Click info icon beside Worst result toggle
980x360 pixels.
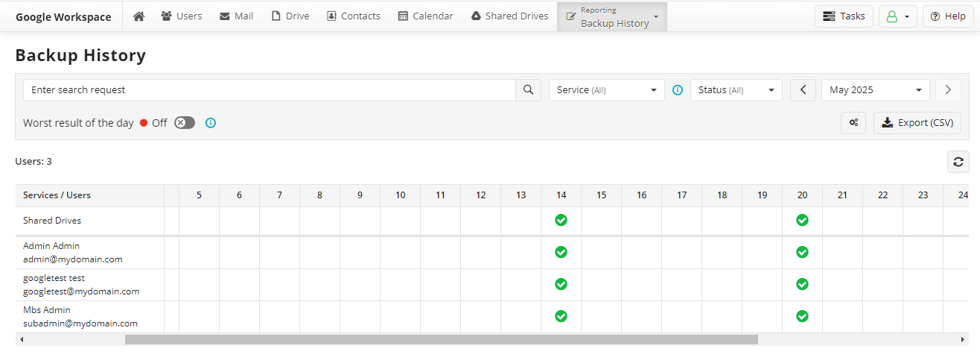click(211, 123)
